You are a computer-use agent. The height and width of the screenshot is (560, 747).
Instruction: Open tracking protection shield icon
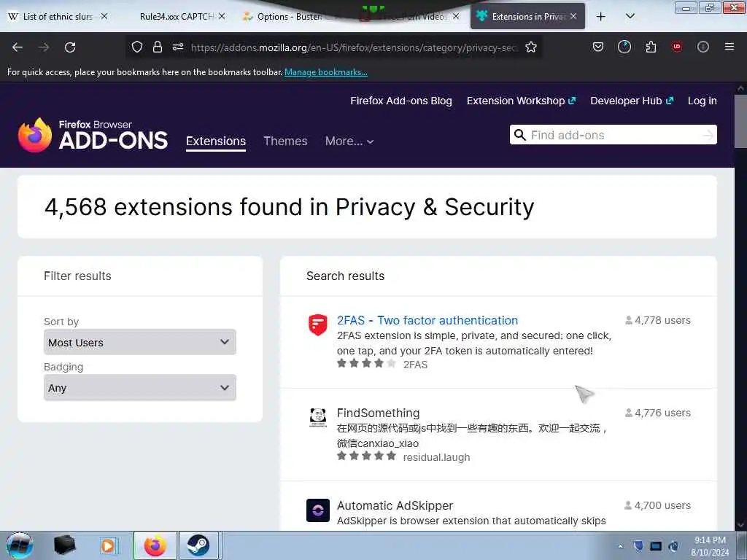pyautogui.click(x=137, y=47)
